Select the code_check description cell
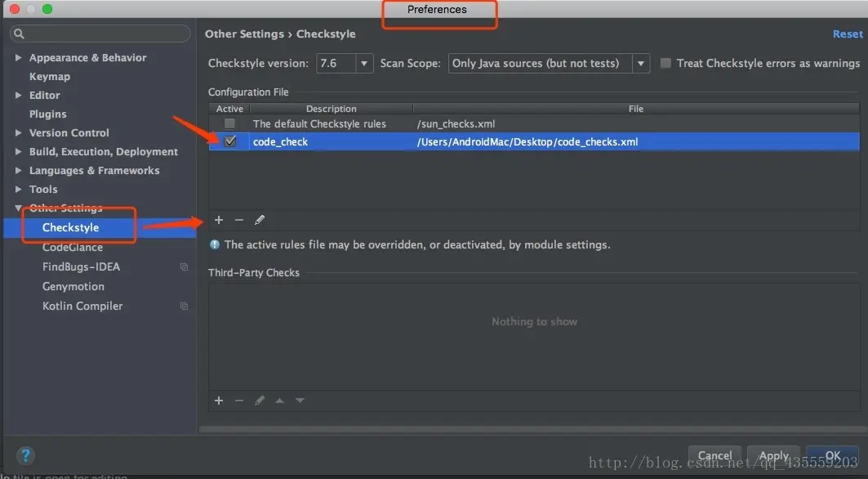Screen dimensions: 868x479 pyautogui.click(x=331, y=141)
